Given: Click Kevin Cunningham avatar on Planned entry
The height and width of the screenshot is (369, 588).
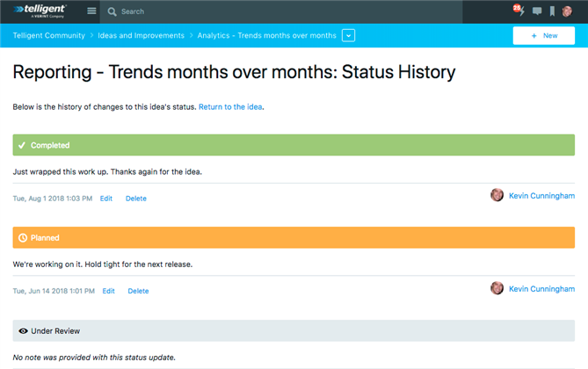Looking at the screenshot, I should click(497, 288).
